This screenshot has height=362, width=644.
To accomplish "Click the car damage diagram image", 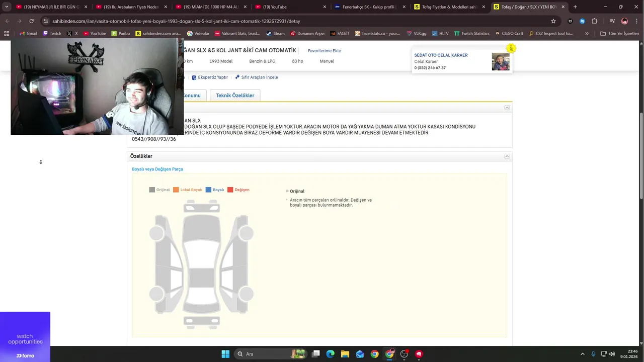I will pyautogui.click(x=201, y=264).
